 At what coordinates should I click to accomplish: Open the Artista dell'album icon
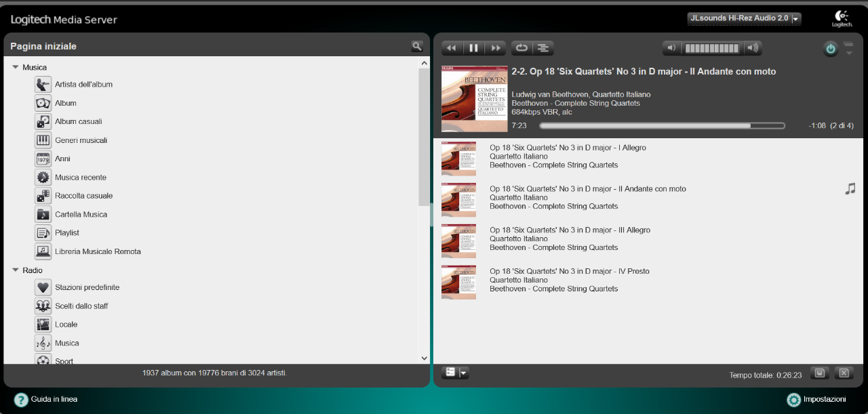point(43,85)
